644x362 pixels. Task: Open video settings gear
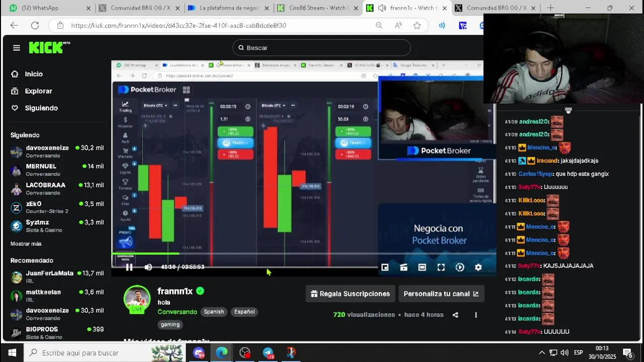click(478, 267)
